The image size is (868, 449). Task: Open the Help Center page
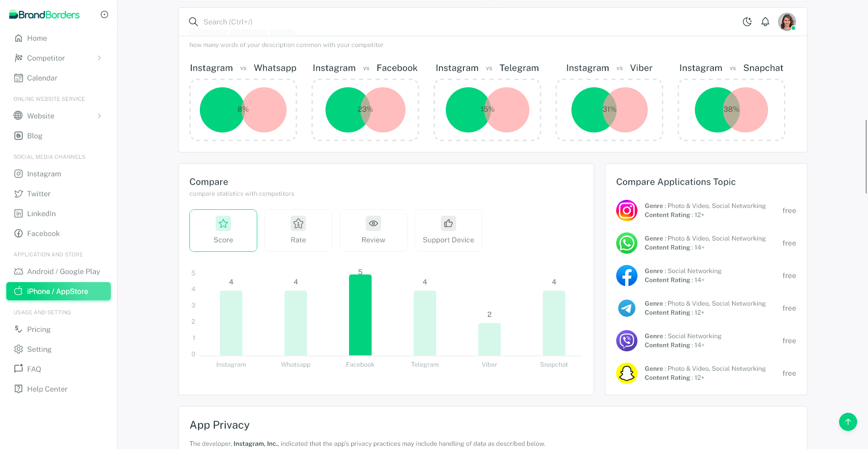(x=58, y=389)
